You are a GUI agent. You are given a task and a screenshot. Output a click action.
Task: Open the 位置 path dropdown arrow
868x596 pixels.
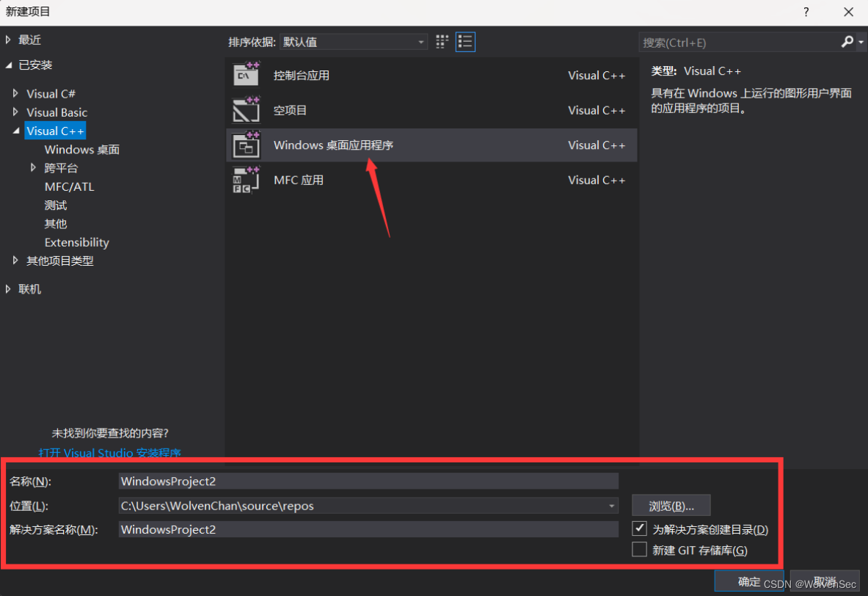[x=611, y=505]
